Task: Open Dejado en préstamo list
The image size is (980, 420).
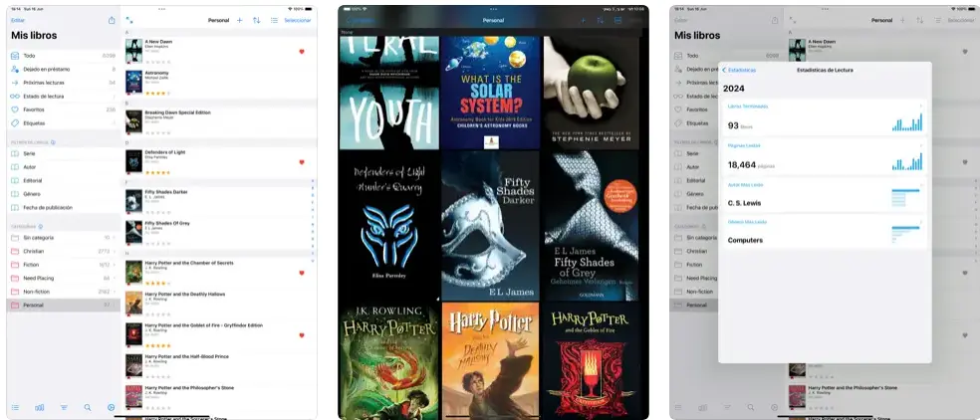Action: [63, 70]
